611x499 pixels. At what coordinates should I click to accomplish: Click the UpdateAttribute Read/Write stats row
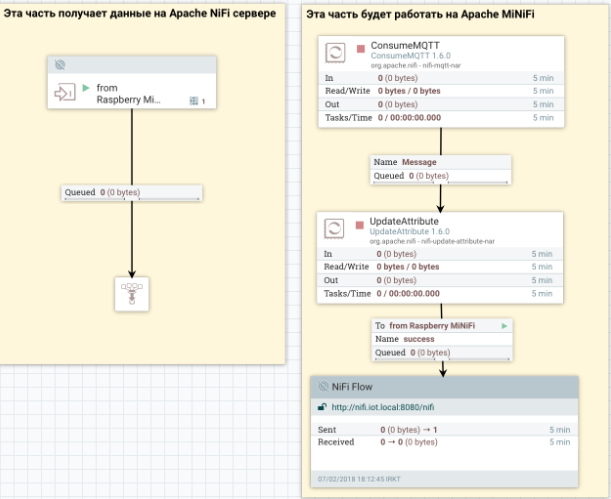(x=440, y=267)
